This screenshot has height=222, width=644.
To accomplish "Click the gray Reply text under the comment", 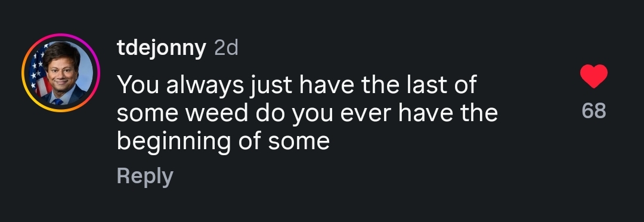I will point(145,176).
